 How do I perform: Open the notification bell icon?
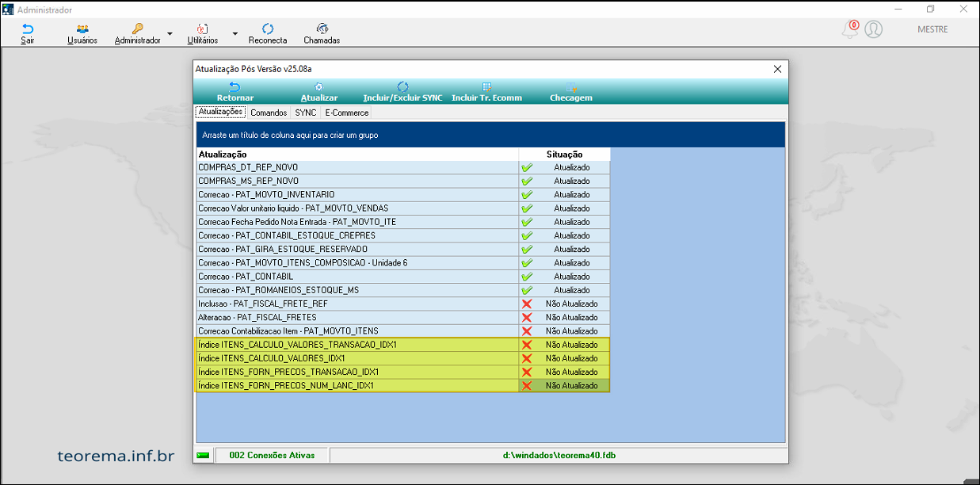(849, 30)
